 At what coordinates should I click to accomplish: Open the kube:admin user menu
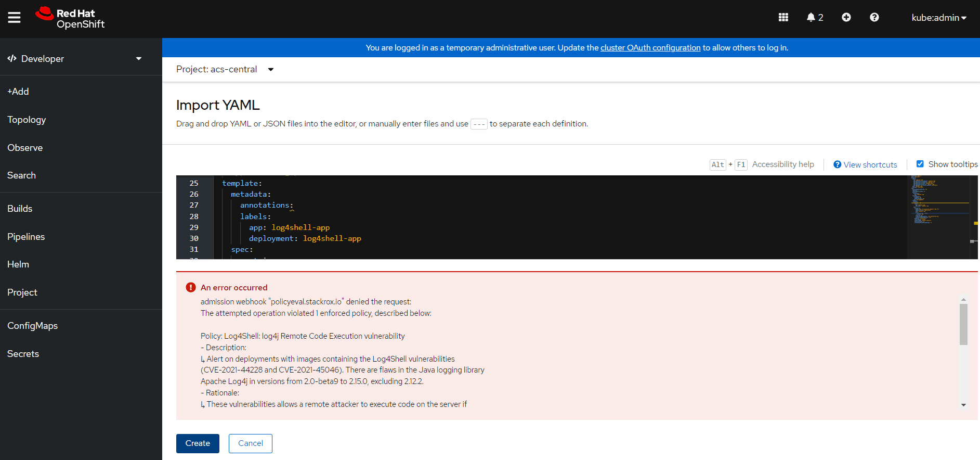(939, 18)
